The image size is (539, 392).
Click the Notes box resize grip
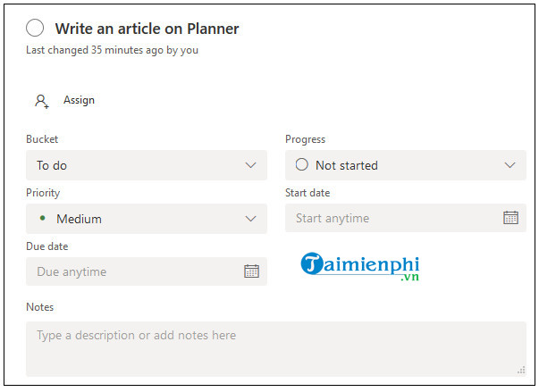tap(520, 370)
